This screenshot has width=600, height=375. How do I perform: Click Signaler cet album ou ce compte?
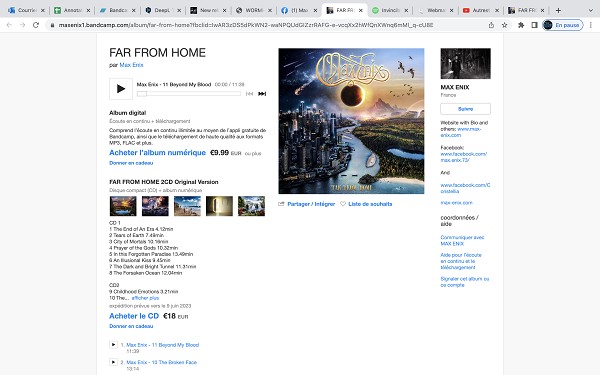(465, 282)
